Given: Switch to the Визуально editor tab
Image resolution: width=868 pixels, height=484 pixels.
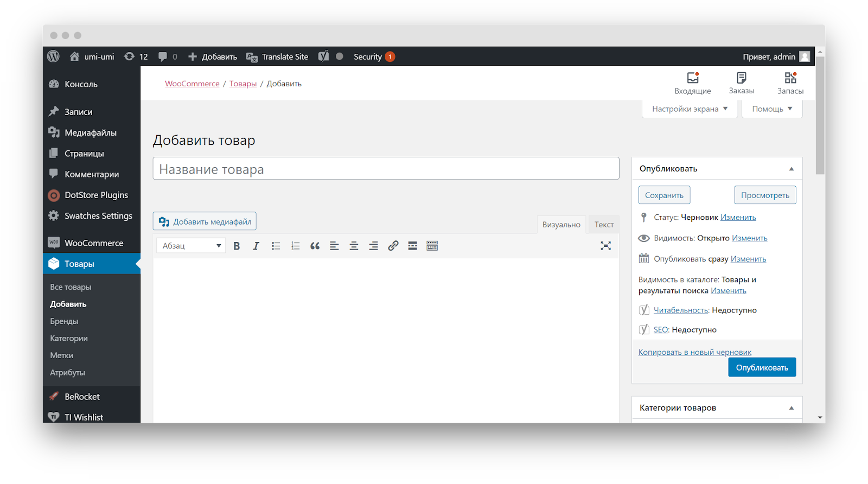Looking at the screenshot, I should point(561,225).
